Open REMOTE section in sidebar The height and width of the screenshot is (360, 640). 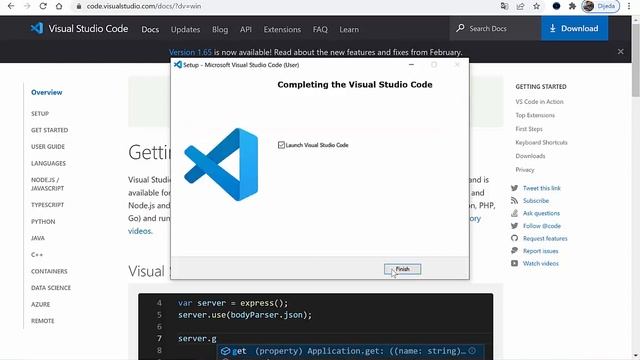coord(42,321)
